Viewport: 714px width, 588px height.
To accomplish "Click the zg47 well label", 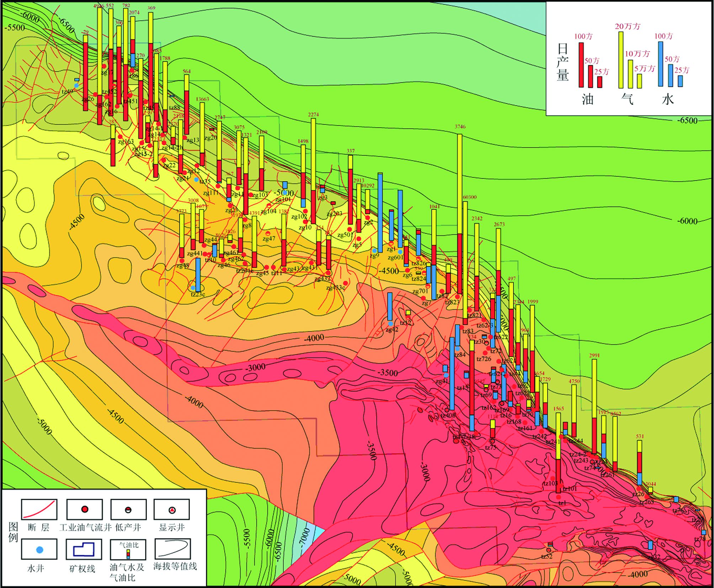I will 269,239.
